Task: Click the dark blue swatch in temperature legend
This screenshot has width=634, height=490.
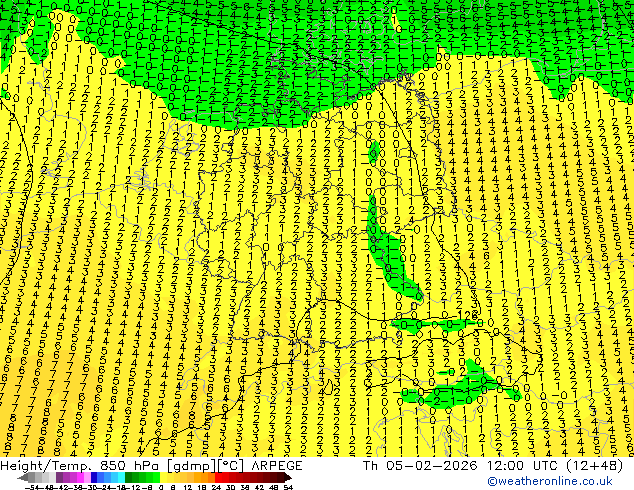Action: (x=94, y=478)
